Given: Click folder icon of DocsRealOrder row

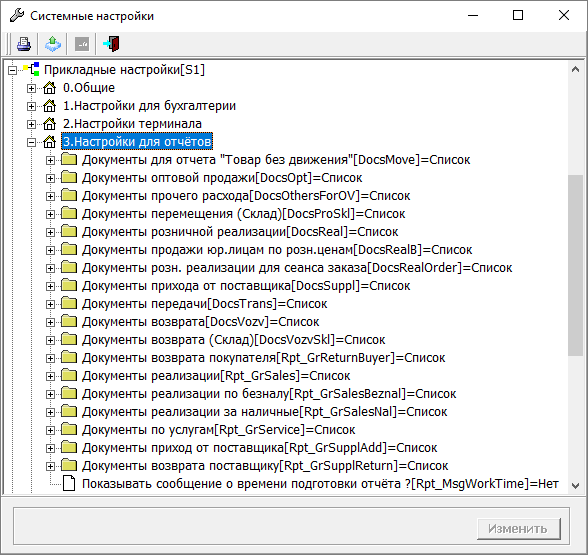Looking at the screenshot, I should coord(69,267).
